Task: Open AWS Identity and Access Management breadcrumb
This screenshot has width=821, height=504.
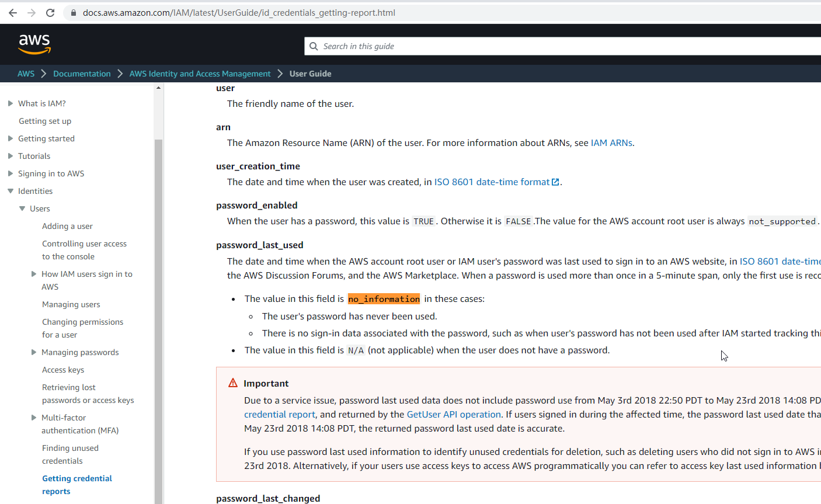Action: pos(200,74)
